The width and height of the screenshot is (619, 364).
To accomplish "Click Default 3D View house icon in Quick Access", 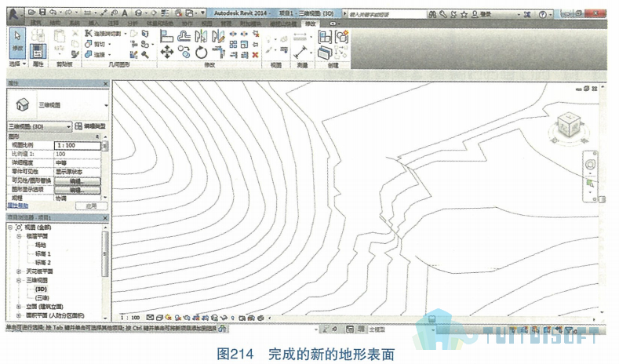I will pos(139,13).
